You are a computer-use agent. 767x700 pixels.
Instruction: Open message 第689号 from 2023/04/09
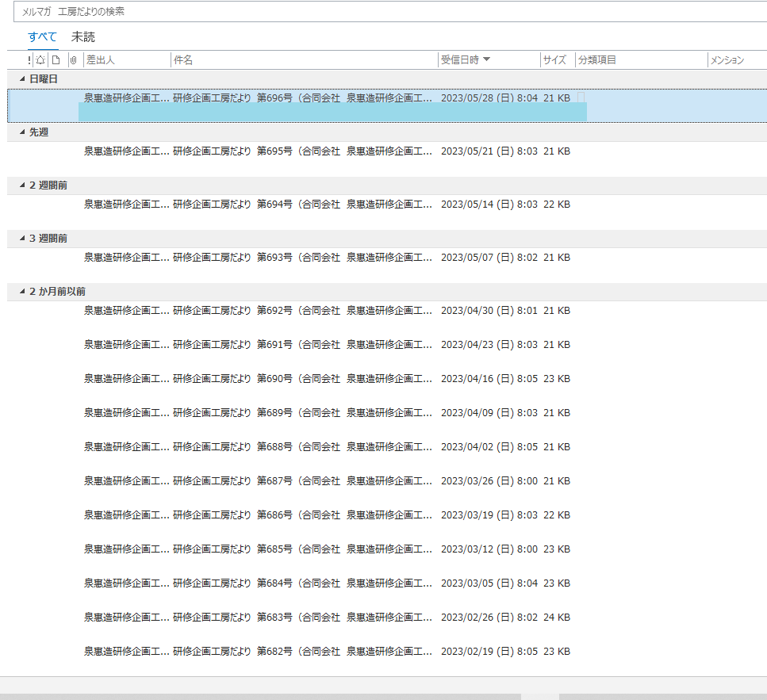pyautogui.click(x=387, y=420)
